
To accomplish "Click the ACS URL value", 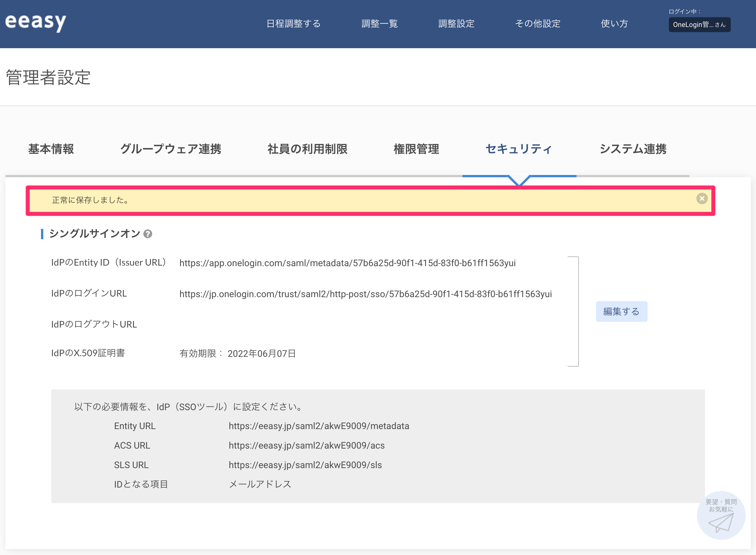I will 306,445.
